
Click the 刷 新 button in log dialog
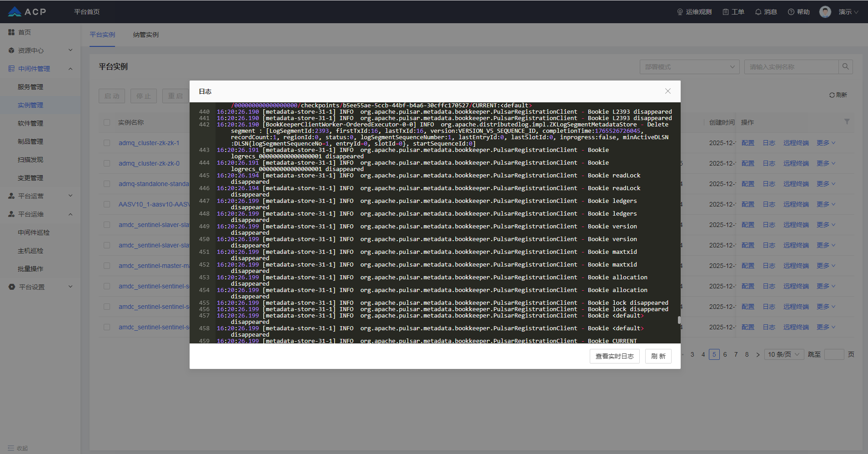658,356
